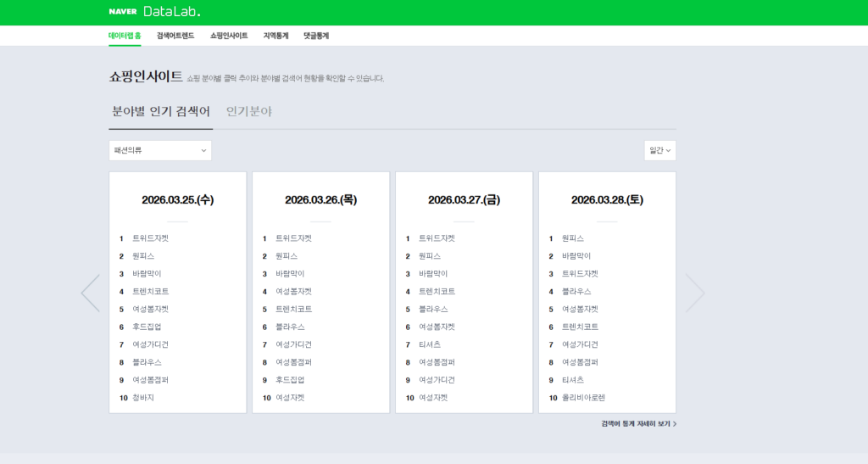Switch to the 인기분야 tab
The width and height of the screenshot is (868, 464).
click(x=249, y=111)
